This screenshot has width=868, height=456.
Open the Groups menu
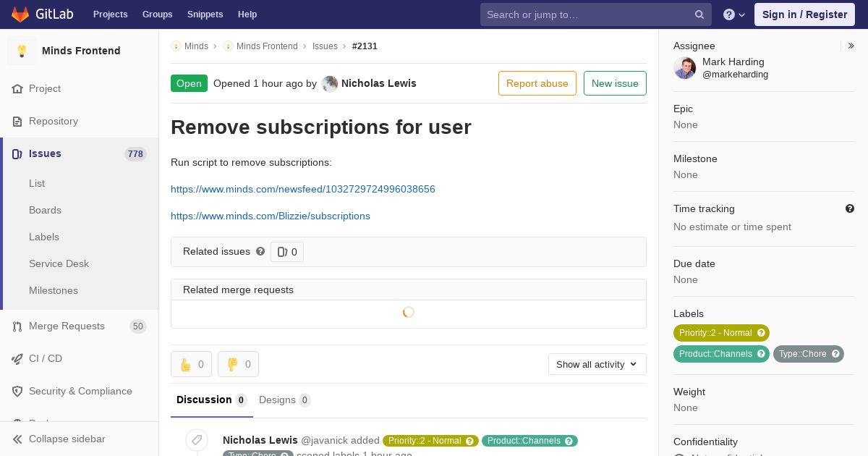(x=157, y=14)
